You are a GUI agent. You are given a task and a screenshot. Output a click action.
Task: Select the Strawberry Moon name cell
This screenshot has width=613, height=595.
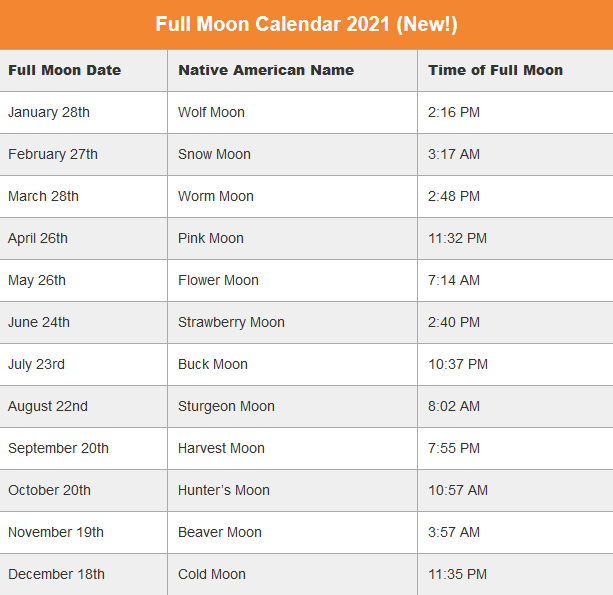click(231, 323)
